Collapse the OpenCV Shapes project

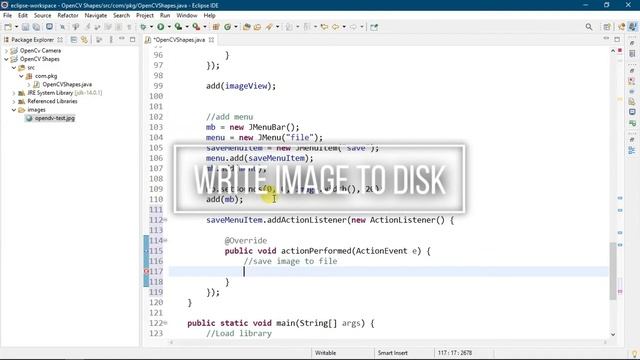[6, 59]
